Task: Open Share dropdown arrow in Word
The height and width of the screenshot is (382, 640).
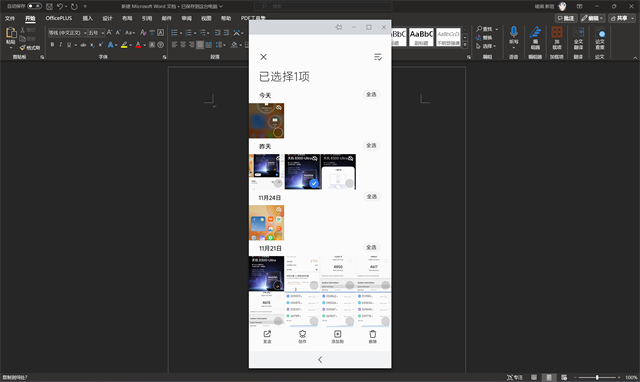Action: click(633, 18)
